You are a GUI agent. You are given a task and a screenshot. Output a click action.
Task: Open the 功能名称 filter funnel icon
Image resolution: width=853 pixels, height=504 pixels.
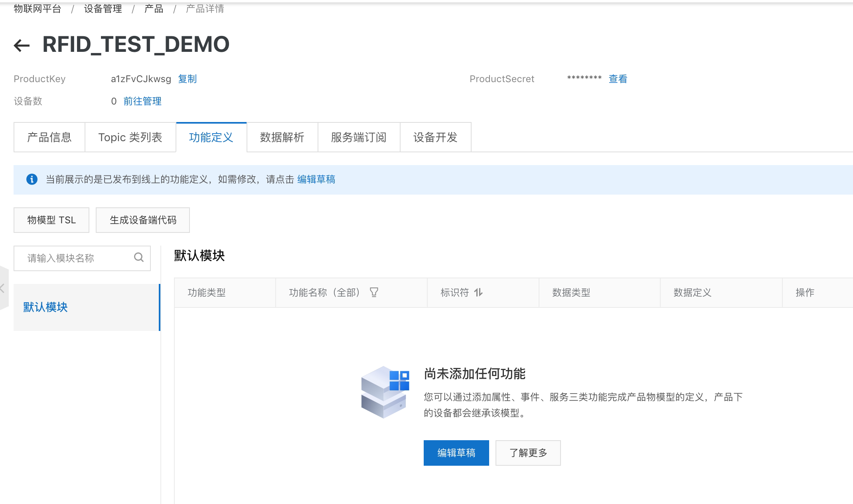point(374,292)
